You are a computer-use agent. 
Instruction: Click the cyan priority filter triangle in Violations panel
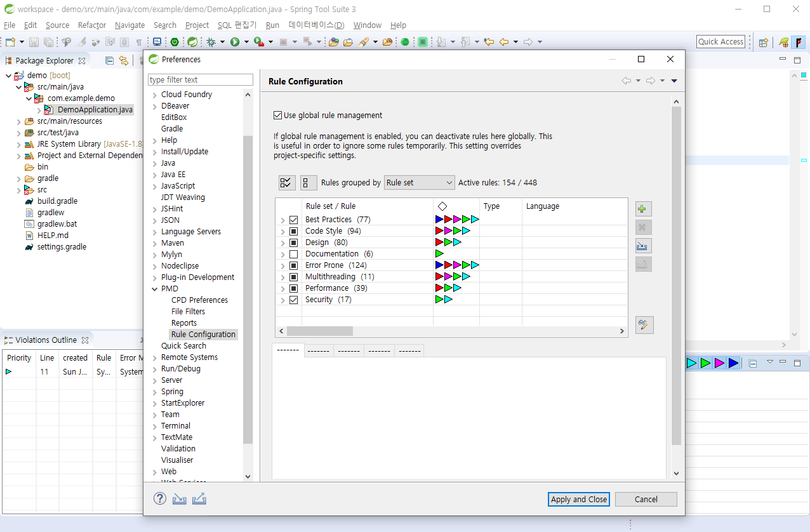691,363
